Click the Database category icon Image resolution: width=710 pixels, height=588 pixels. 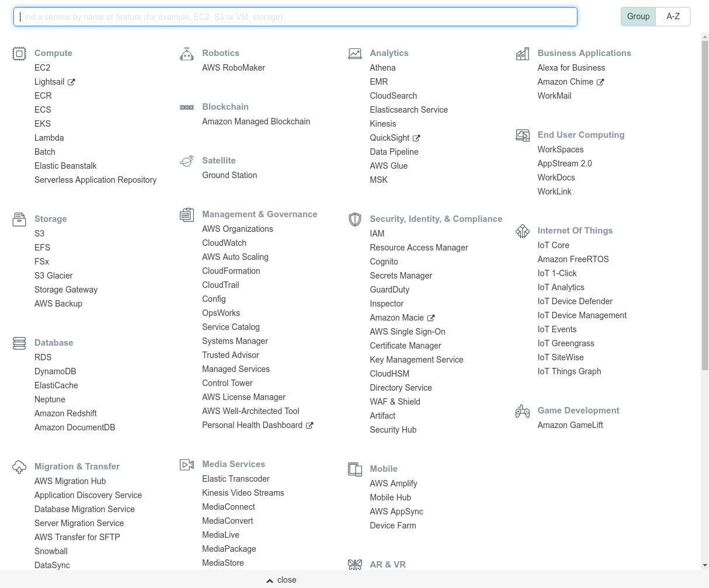click(x=19, y=343)
